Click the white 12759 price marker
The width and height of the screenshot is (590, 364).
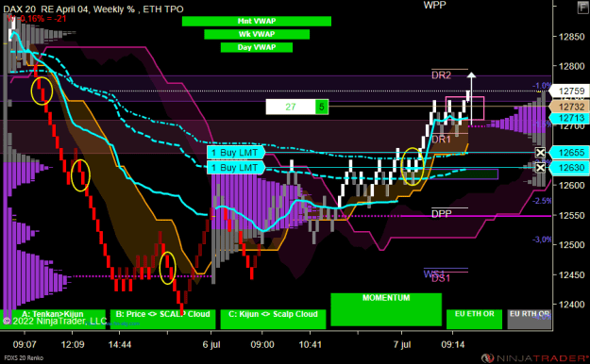coord(569,91)
